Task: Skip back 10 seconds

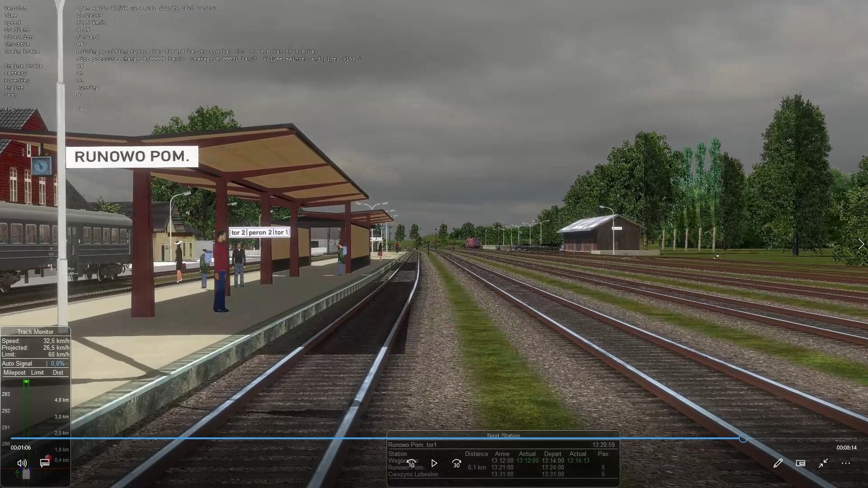Action: 411,463
